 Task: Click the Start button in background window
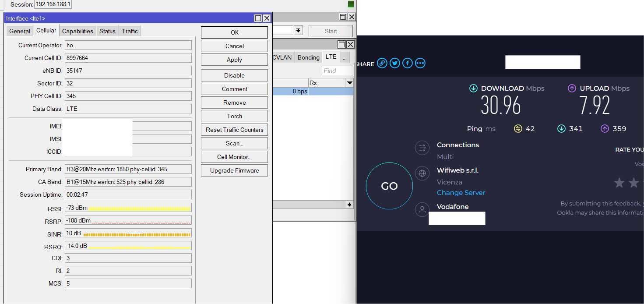[x=331, y=31]
